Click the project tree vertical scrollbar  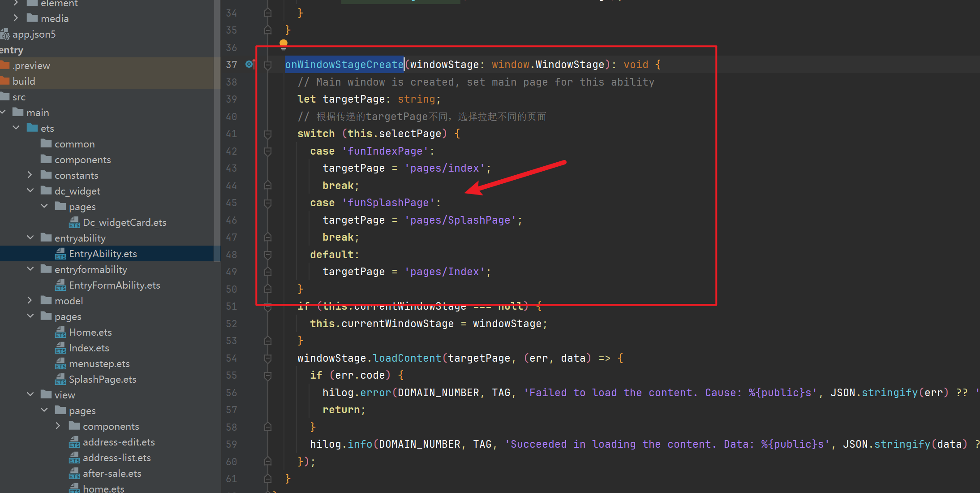[x=217, y=134]
